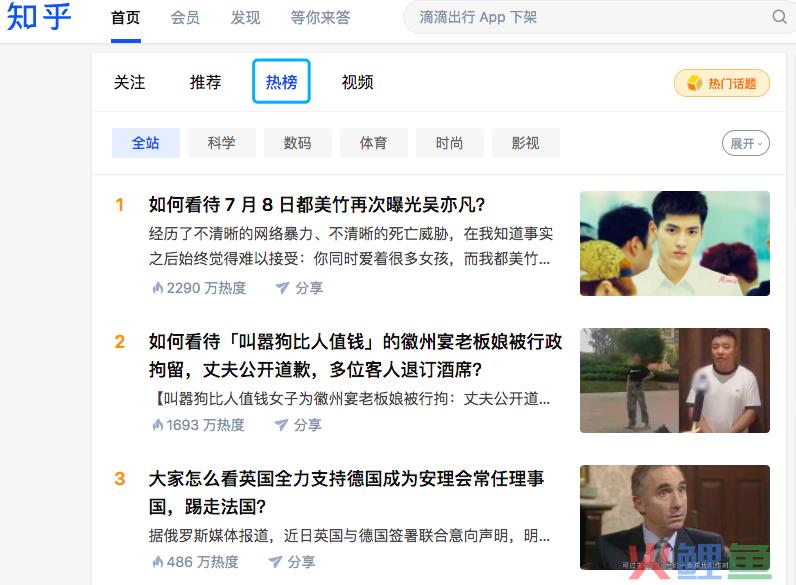Click the Zhihu logo

tap(39, 16)
